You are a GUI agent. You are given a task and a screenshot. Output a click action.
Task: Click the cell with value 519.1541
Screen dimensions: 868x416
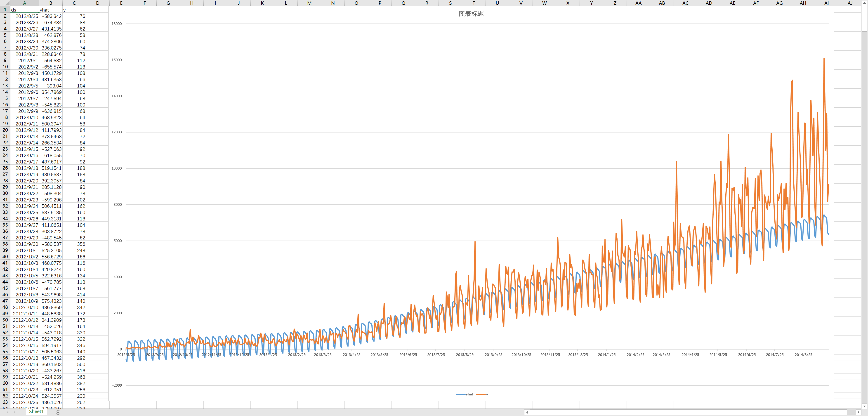tap(51, 168)
